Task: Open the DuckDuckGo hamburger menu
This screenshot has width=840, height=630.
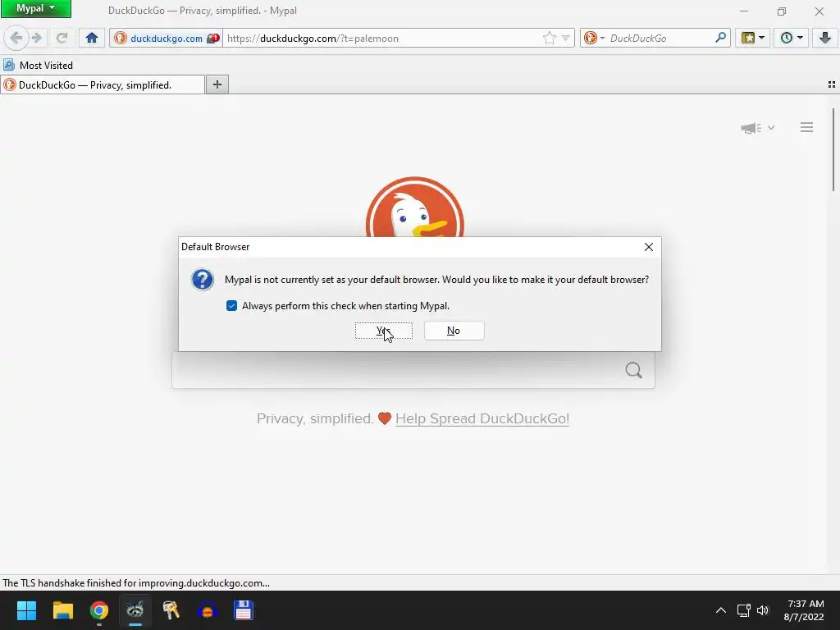Action: [806, 127]
